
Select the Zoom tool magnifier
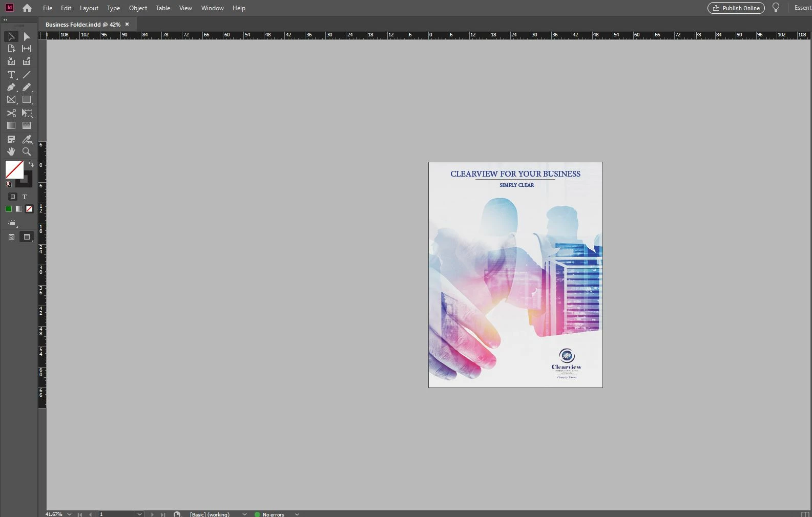(27, 152)
